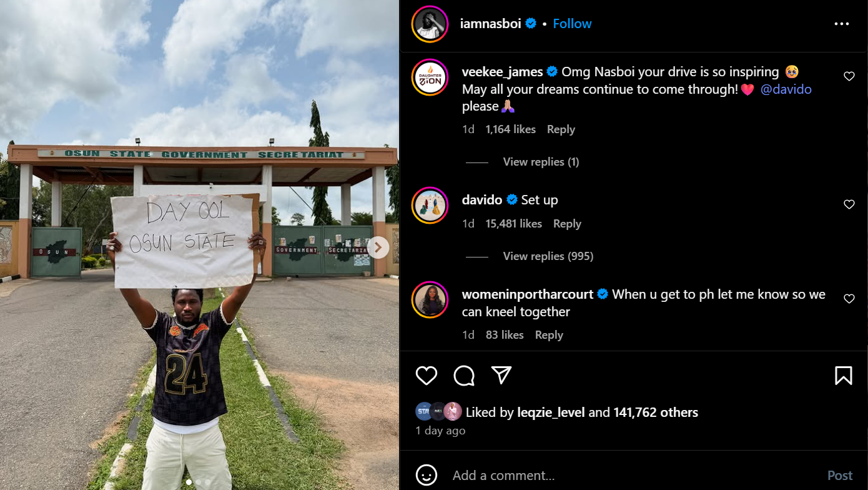Expand View replies (1) under veekee_james
Screen dimensions: 868x490
pyautogui.click(x=541, y=162)
